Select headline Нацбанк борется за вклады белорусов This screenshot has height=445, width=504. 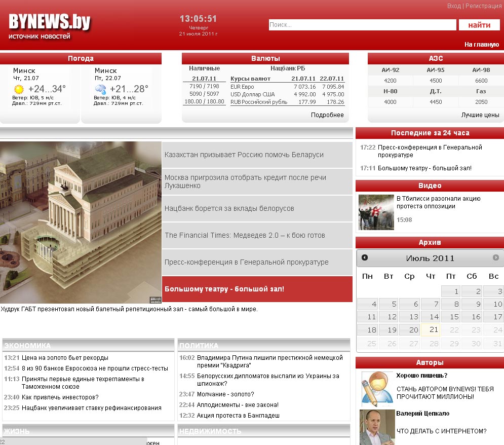pos(257,208)
